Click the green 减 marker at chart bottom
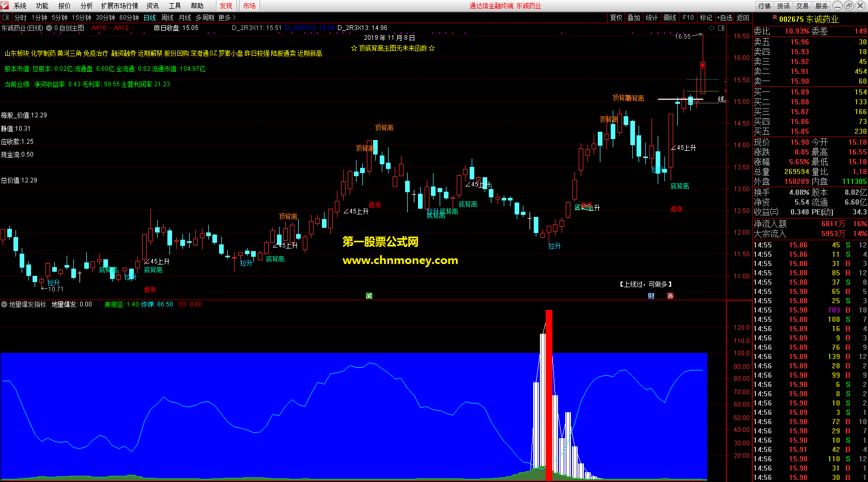This screenshot has height=482, width=868. pos(369,296)
